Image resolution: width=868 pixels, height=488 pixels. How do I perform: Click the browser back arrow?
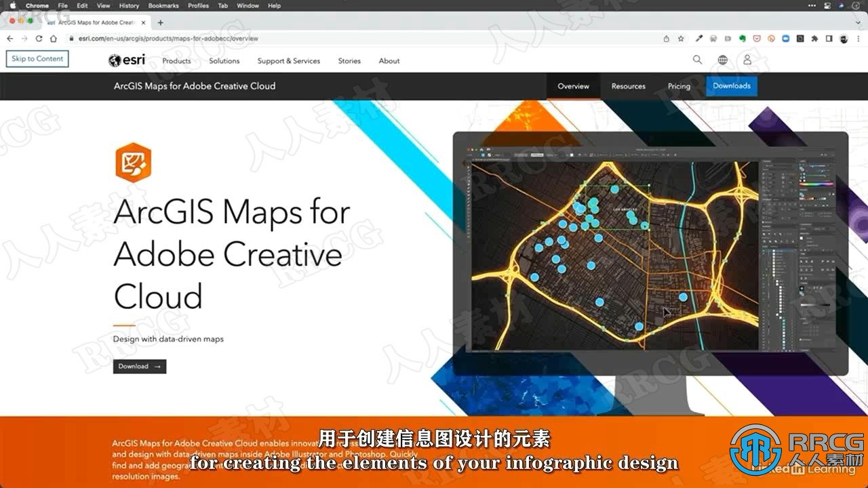point(9,39)
